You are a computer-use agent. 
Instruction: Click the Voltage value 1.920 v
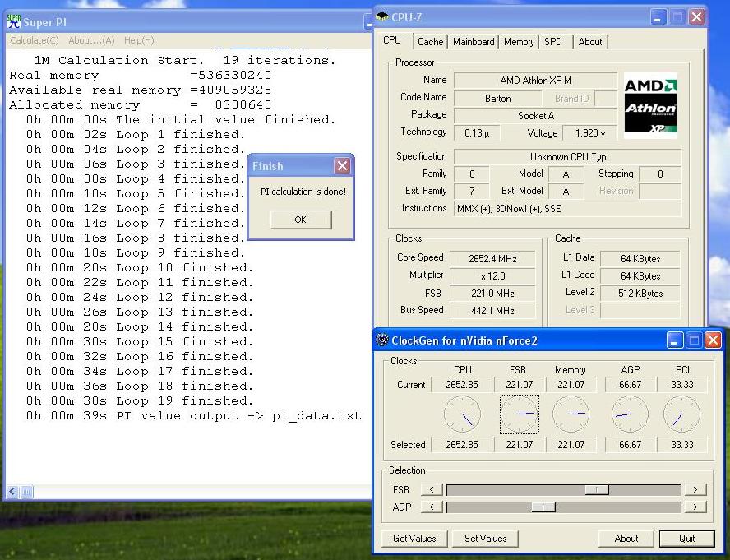tap(590, 133)
